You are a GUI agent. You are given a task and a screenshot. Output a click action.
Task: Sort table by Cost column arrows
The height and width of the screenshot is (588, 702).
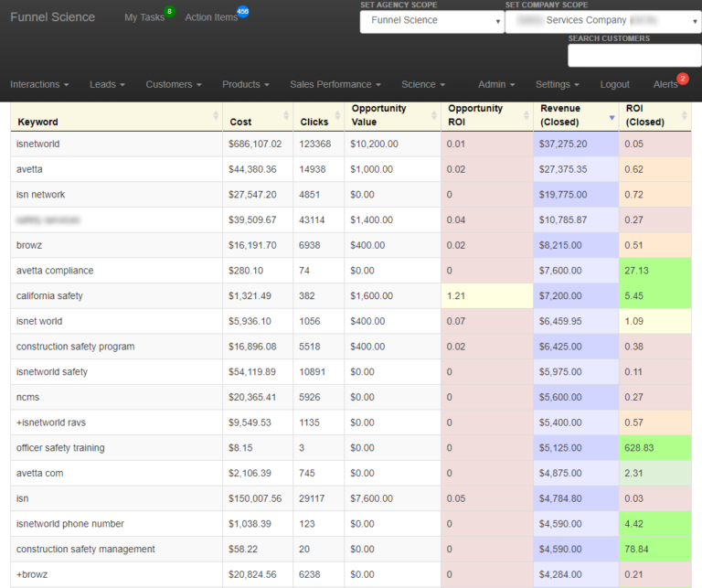286,115
